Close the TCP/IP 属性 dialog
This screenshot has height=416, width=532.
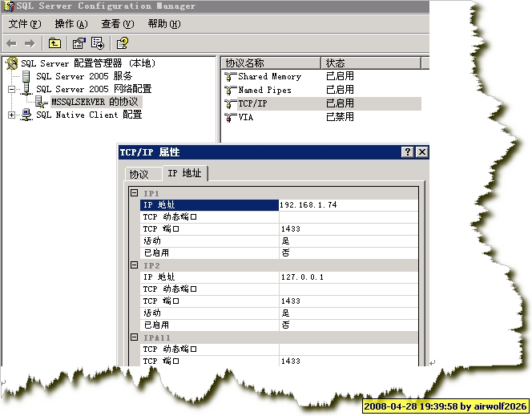click(422, 151)
